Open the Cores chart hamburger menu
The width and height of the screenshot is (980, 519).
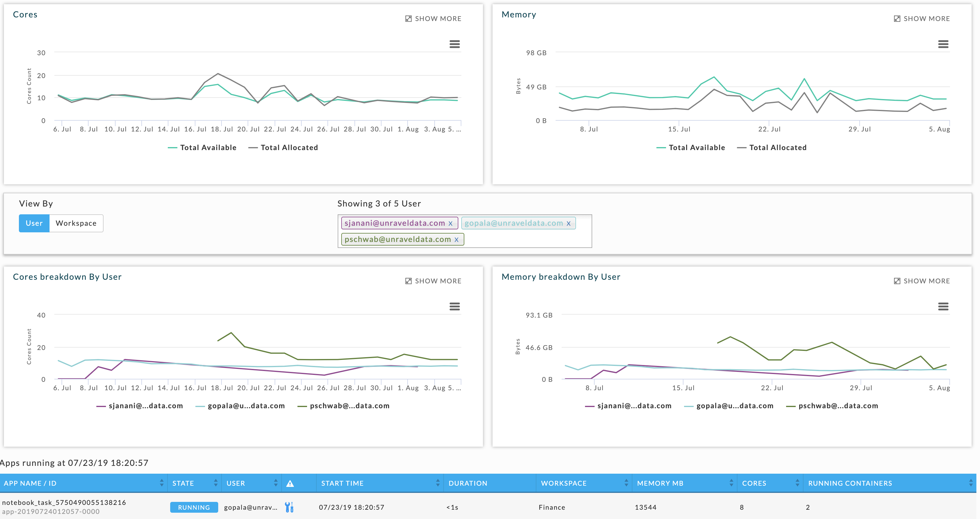click(455, 44)
